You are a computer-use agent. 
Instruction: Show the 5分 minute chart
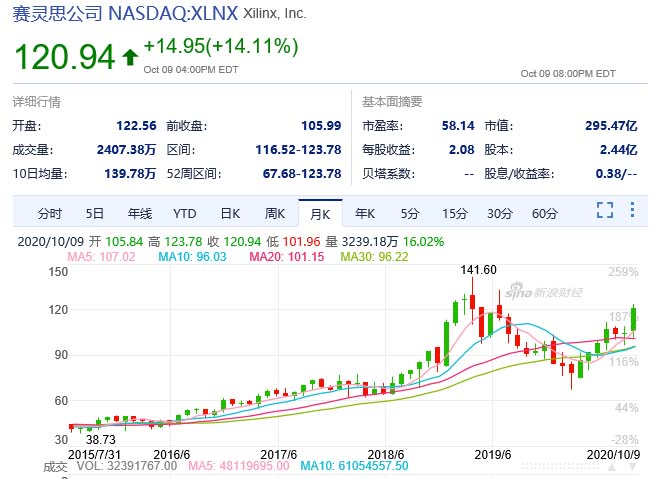coord(410,213)
